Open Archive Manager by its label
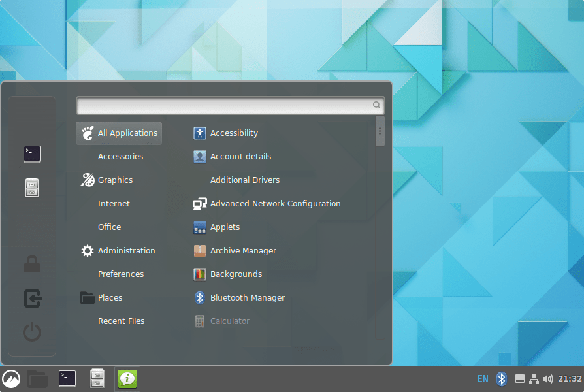Image resolution: width=584 pixels, height=392 pixels. (x=243, y=250)
